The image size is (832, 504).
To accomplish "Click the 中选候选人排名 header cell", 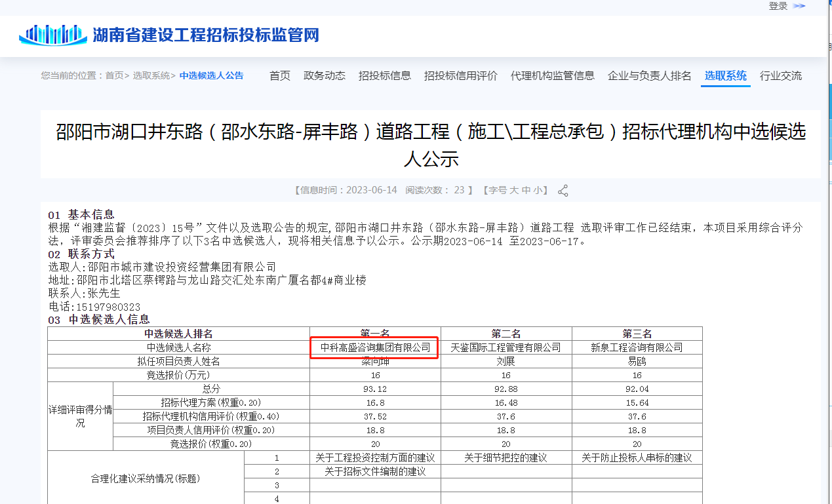I will [179, 334].
